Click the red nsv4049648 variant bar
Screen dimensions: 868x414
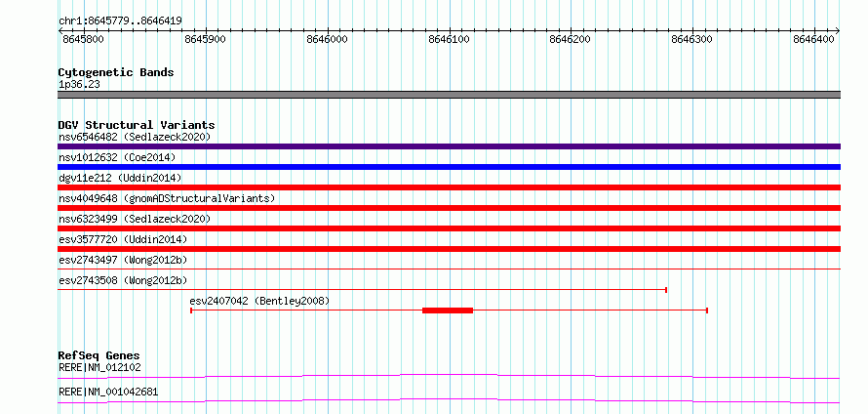pos(449,208)
